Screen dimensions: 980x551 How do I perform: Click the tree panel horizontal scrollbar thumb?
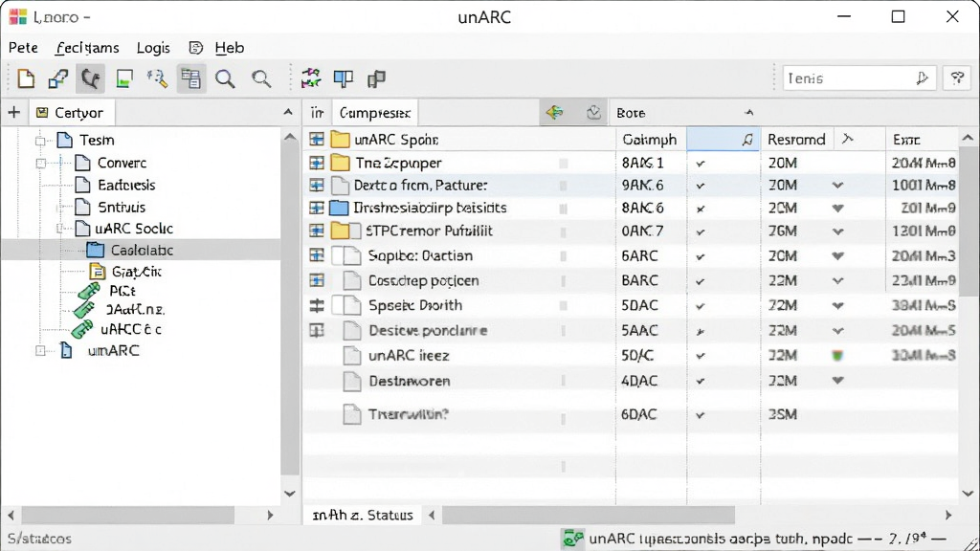(128, 516)
